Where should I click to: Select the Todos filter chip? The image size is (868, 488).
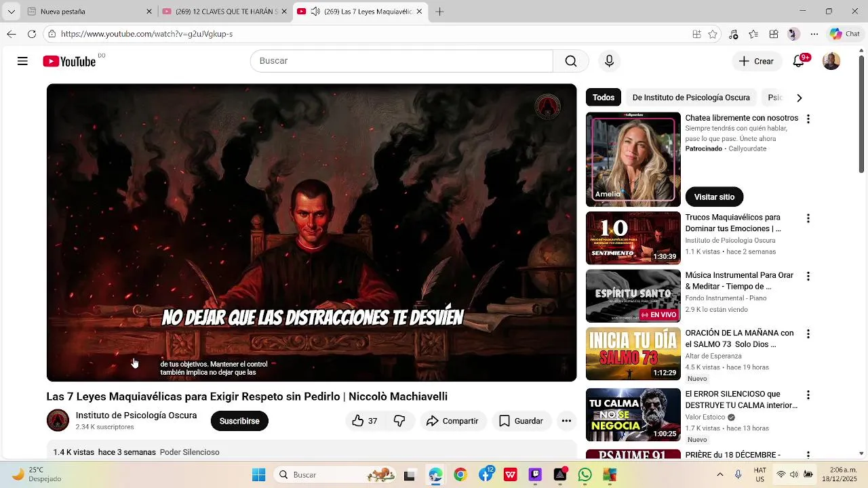[x=604, y=98]
